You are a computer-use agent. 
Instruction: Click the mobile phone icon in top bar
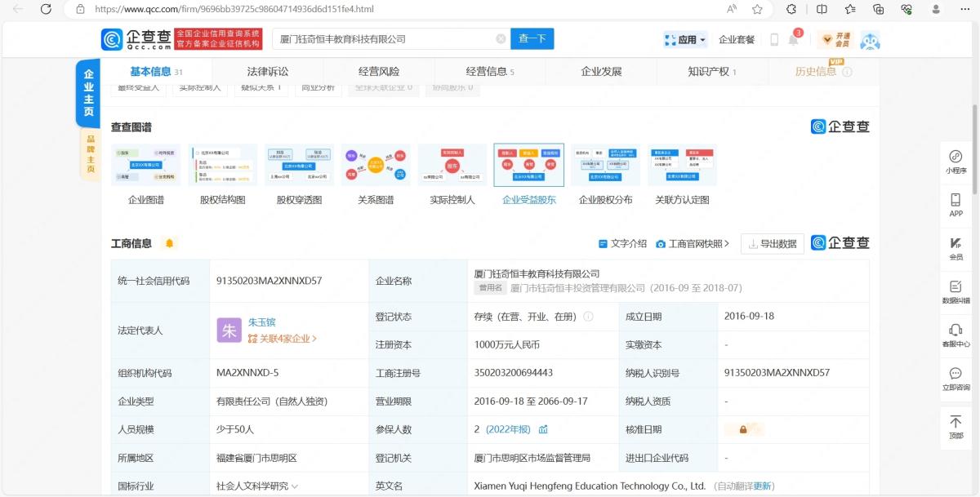tap(773, 38)
